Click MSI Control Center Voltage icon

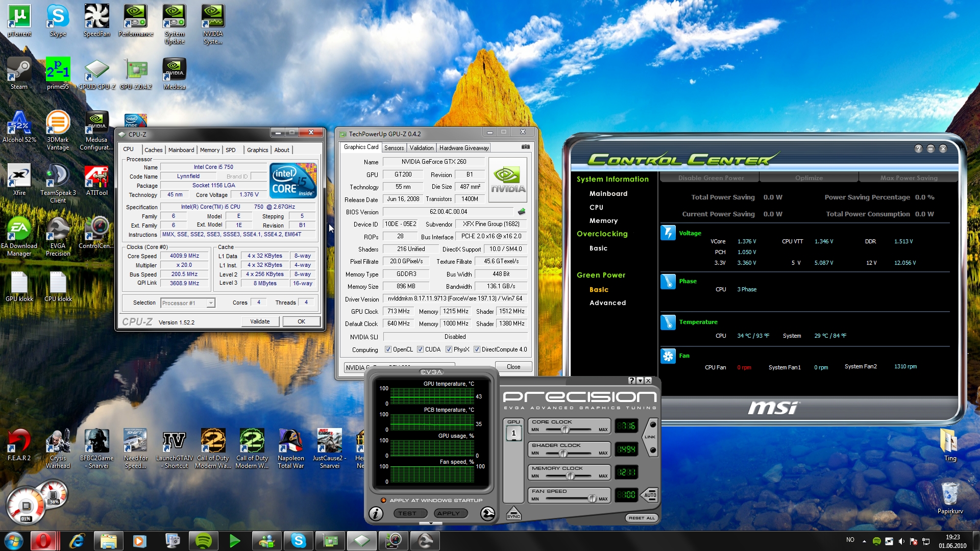[x=668, y=233]
